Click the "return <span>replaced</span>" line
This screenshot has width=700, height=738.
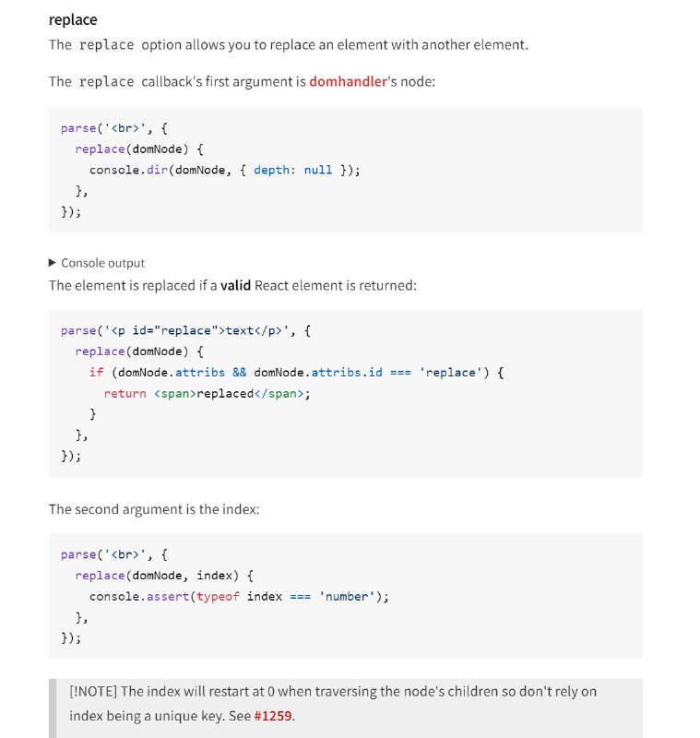(207, 394)
